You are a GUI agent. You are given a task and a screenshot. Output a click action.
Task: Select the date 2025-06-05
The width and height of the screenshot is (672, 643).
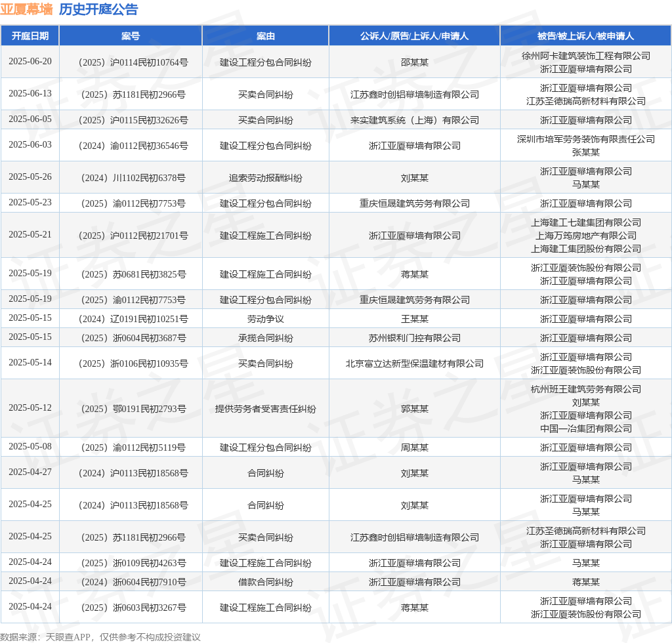[30, 119]
